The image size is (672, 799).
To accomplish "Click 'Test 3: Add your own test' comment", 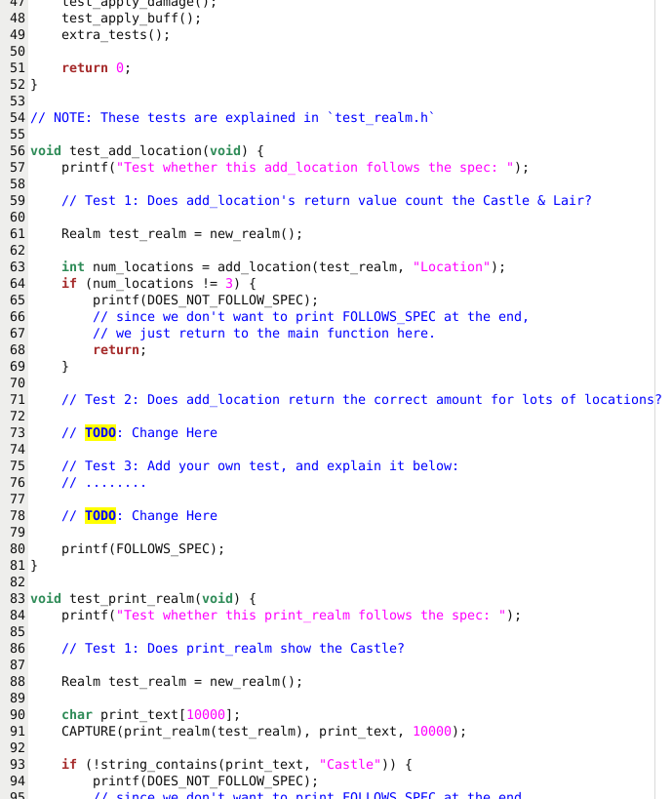I will pos(259,465).
